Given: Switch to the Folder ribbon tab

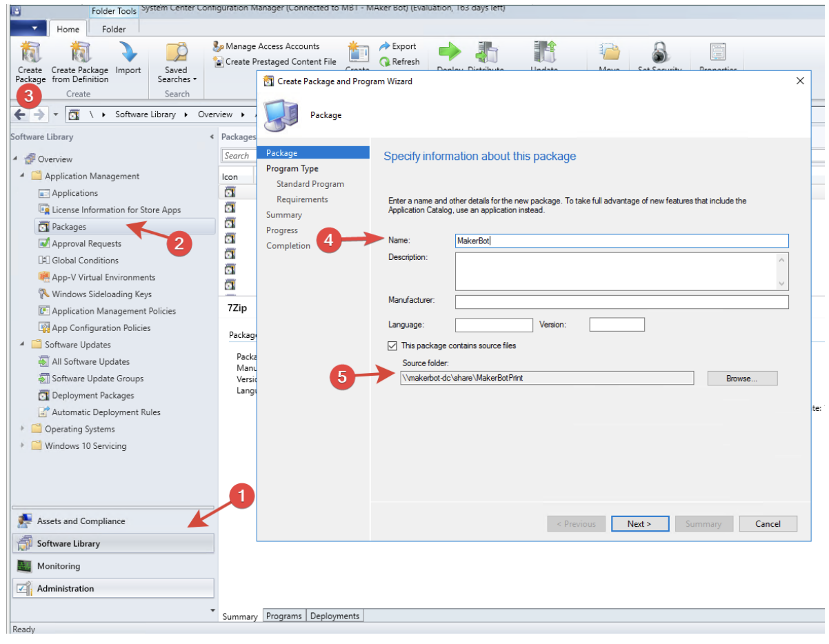Looking at the screenshot, I should 113,29.
